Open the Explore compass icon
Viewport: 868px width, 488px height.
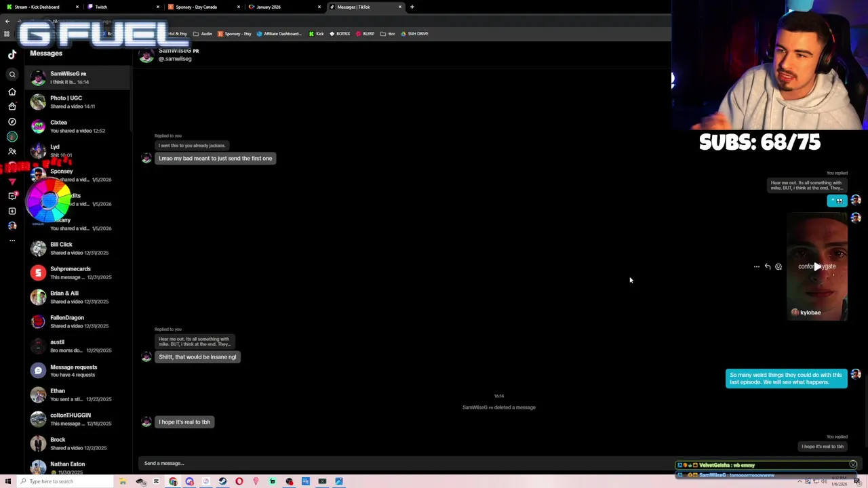tap(12, 122)
